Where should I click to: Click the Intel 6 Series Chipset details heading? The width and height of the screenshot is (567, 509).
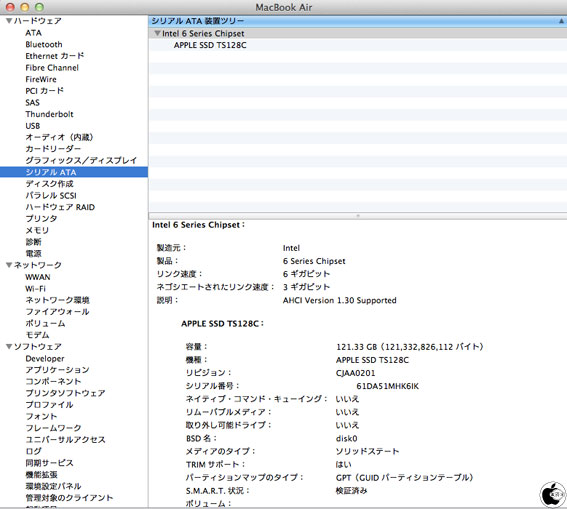coord(198,225)
